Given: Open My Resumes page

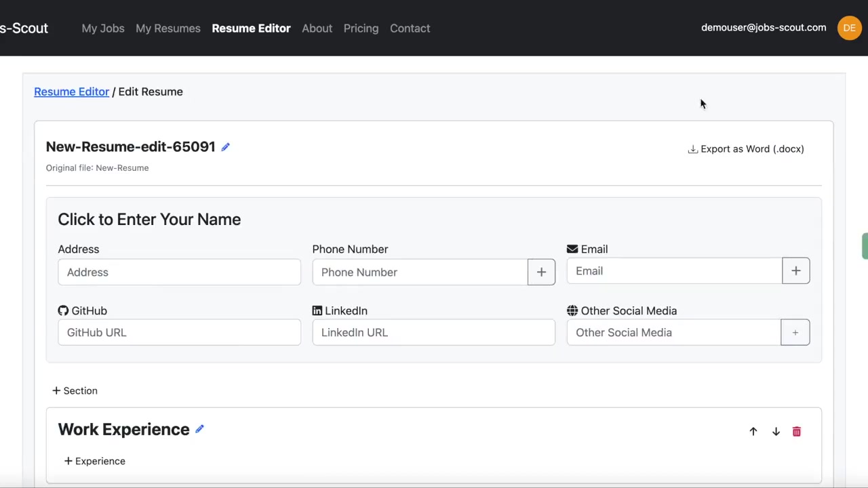Looking at the screenshot, I should pyautogui.click(x=168, y=28).
